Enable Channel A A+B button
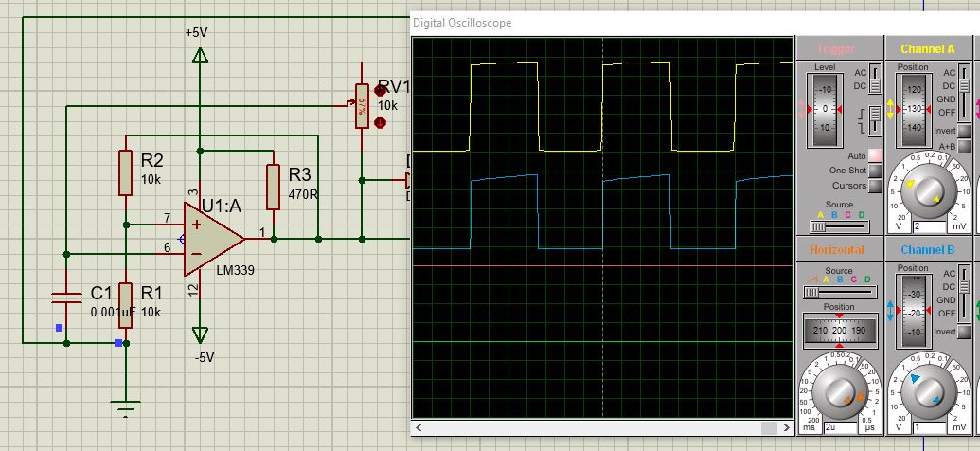Screen dimensions: 980x451 (964, 146)
